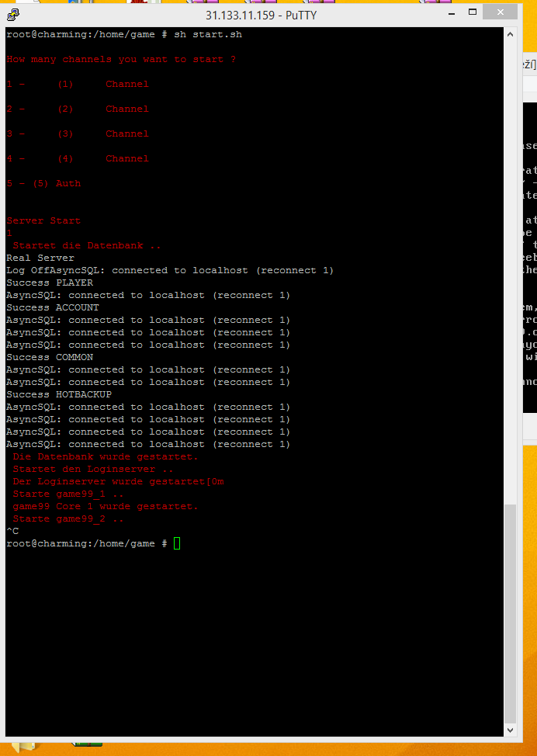Click the PuTTY title bar text

(262, 15)
